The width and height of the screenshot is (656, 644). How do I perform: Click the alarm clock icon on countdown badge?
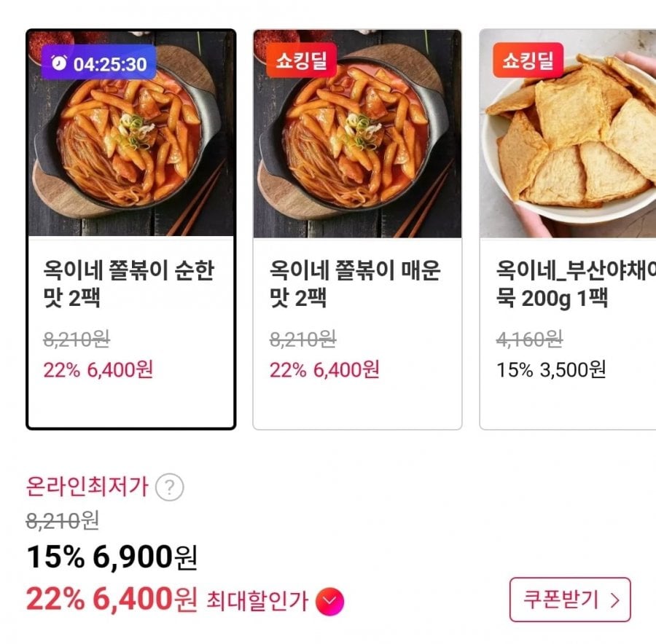59,63
